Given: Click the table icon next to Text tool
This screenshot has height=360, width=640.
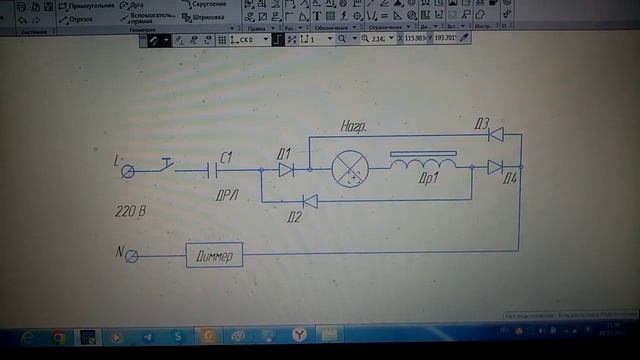Looking at the screenshot, I should click(x=330, y=16).
